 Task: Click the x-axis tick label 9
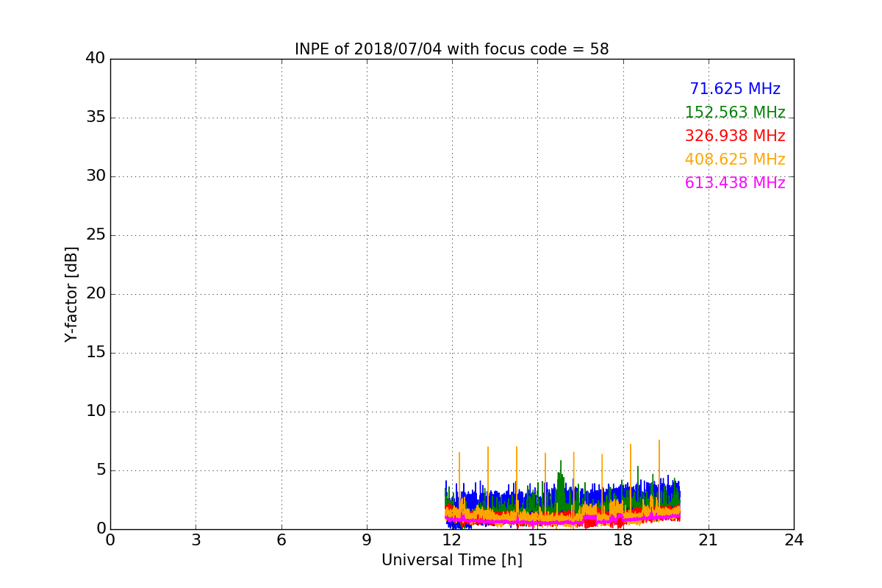pos(367,540)
